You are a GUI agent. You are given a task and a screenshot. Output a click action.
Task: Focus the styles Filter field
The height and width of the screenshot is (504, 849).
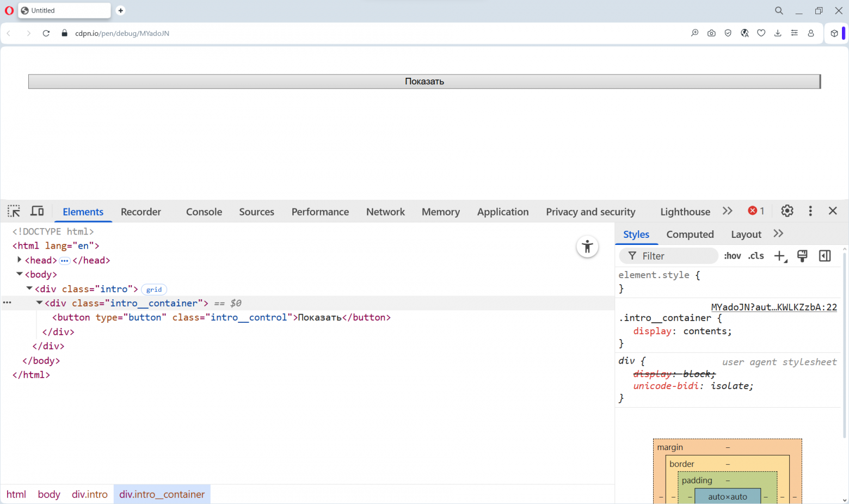pos(669,256)
